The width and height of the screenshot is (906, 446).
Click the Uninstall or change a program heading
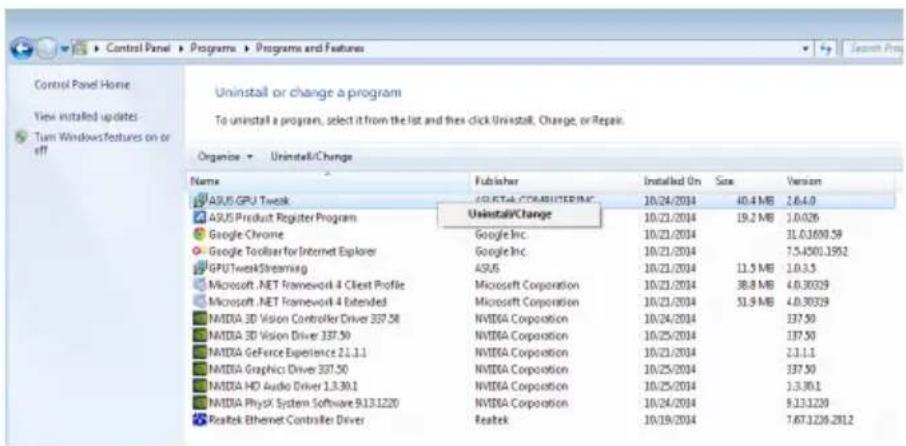coord(308,92)
